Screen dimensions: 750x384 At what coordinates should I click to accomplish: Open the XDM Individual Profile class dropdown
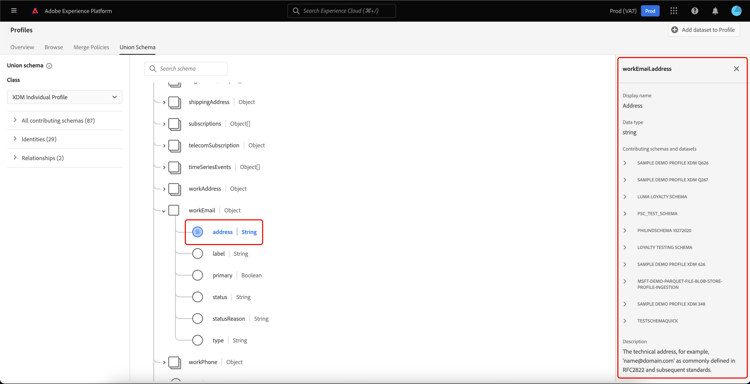[65, 97]
